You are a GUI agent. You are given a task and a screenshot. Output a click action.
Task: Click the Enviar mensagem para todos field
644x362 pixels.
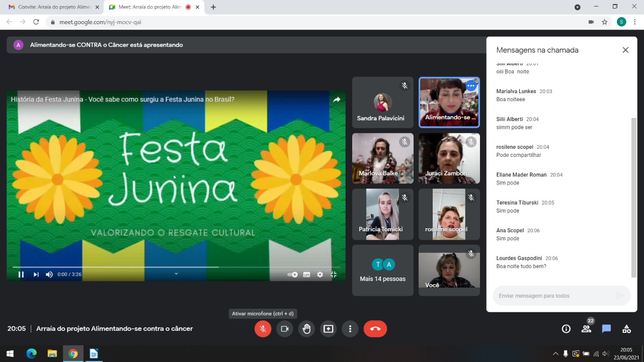click(x=553, y=296)
